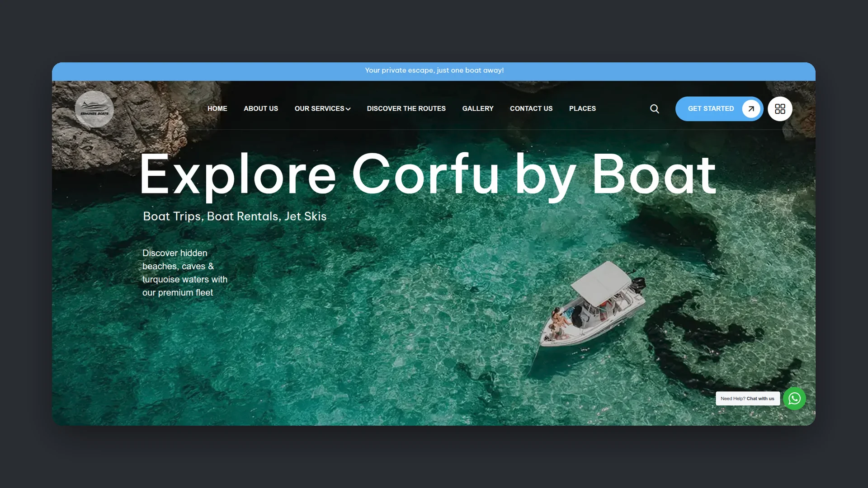Click the Get Started button label
The width and height of the screenshot is (868, 488).
tap(711, 108)
